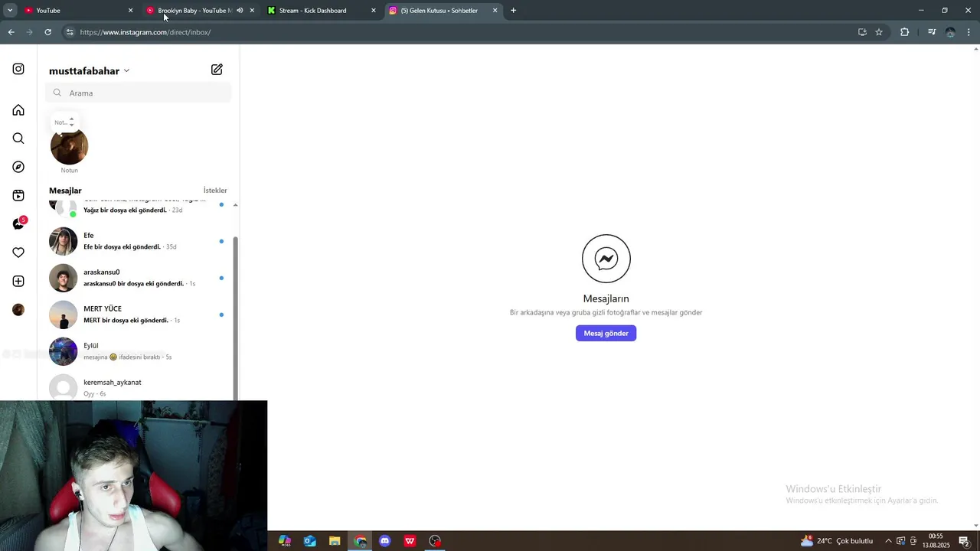The width and height of the screenshot is (980, 551).
Task: Open Microsoft 365 taskbar icon
Action: (x=285, y=541)
